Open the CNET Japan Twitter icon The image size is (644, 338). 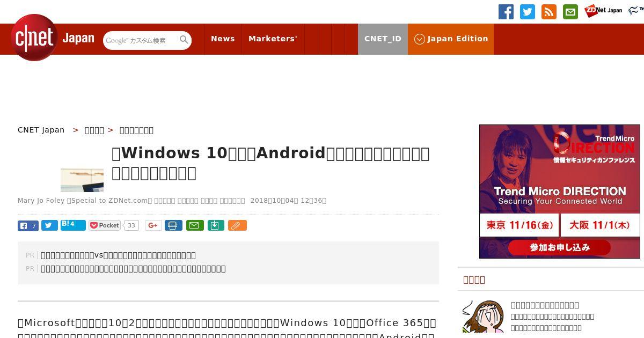pos(528,12)
